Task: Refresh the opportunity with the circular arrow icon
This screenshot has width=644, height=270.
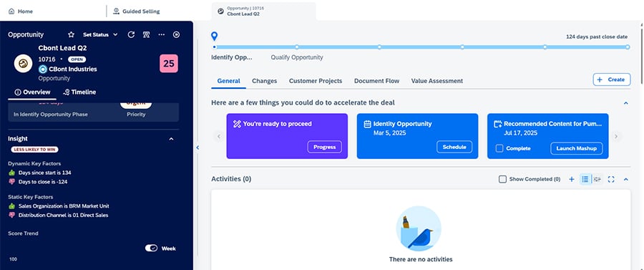Action: tap(131, 34)
